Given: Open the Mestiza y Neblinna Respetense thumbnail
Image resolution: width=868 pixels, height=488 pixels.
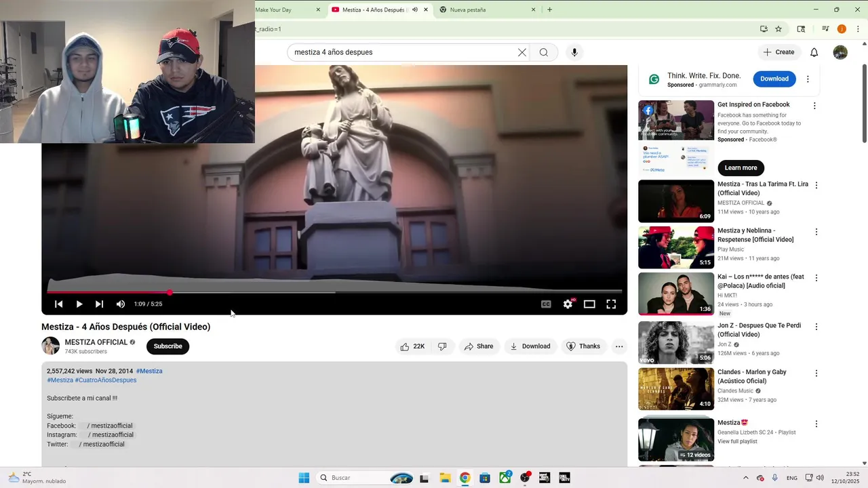Looking at the screenshot, I should point(676,247).
